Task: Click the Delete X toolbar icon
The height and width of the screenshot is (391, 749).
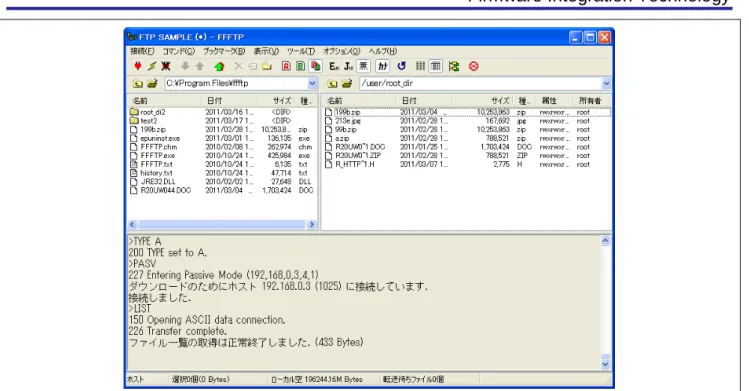Action: coord(238,66)
